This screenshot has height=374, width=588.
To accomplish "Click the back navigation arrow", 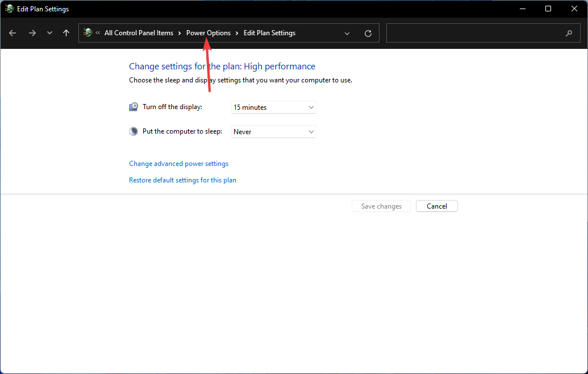I will 12,33.
